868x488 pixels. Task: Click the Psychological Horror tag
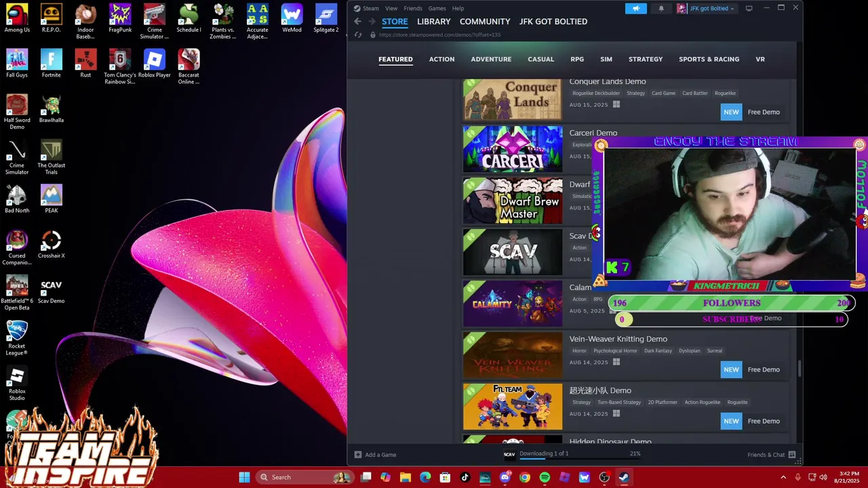[x=615, y=350]
